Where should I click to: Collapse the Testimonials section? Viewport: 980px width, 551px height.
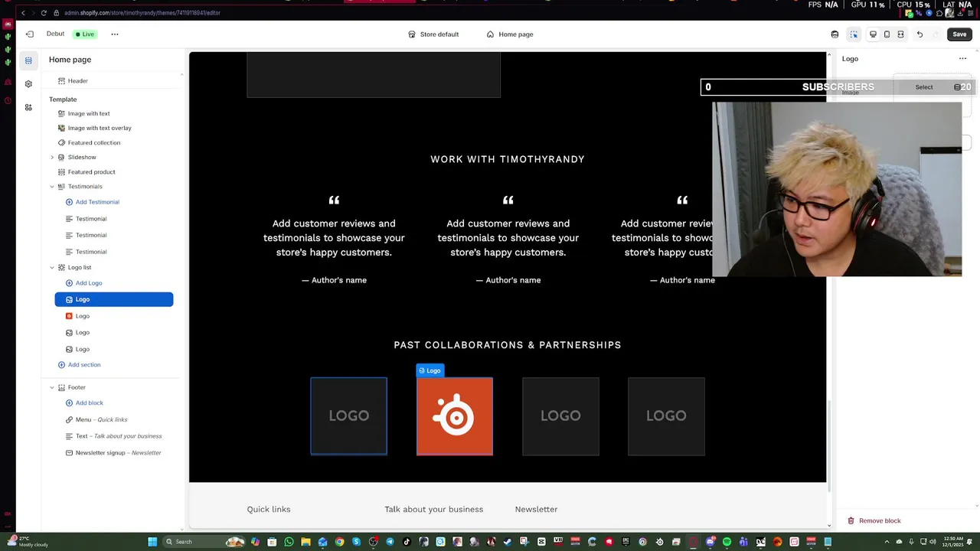coord(52,187)
